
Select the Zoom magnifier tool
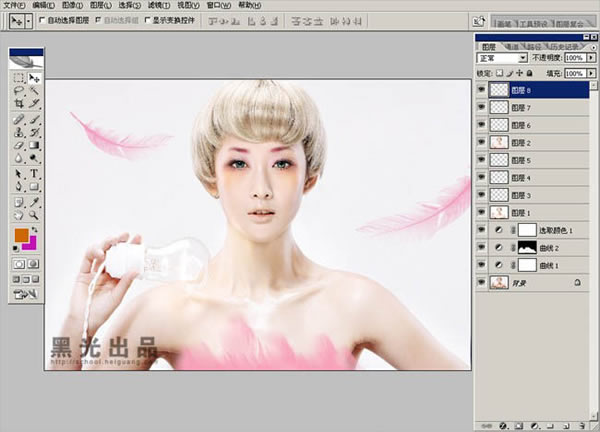point(34,215)
